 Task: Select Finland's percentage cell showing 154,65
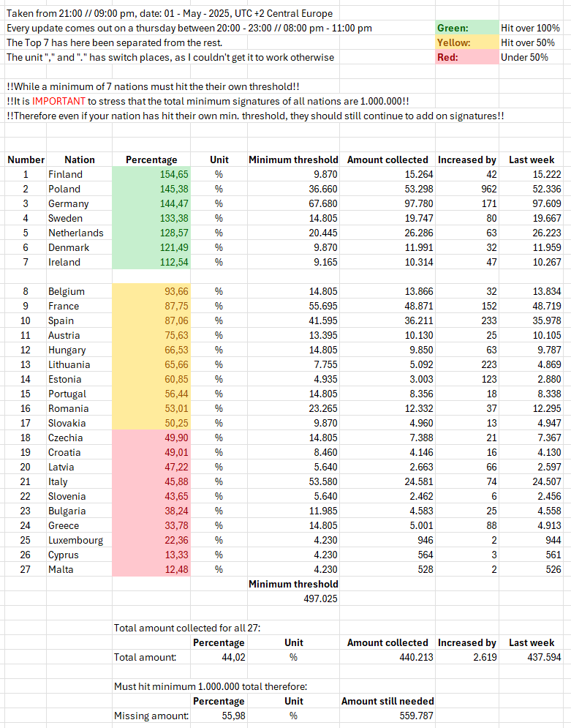pos(151,174)
